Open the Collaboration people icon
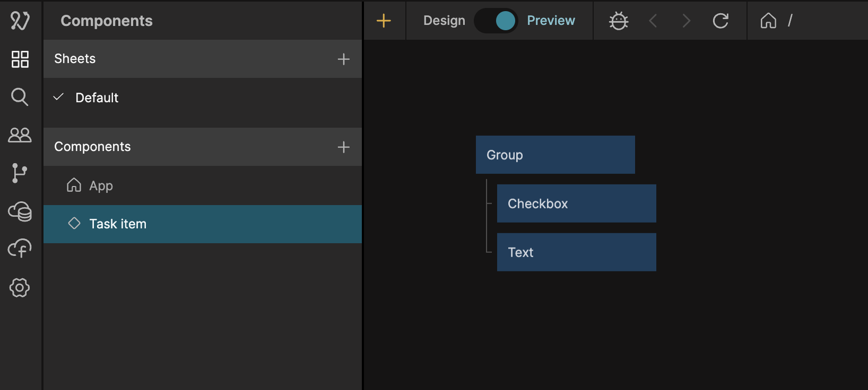This screenshot has height=390, width=868. tap(20, 135)
